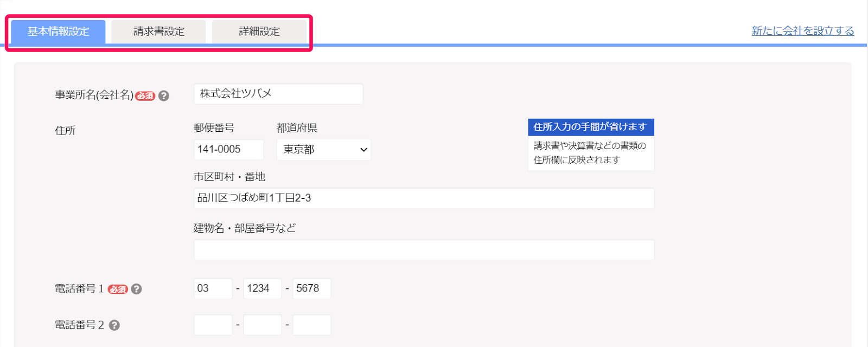Click the 郵便番号 field with 141-0005

point(229,150)
